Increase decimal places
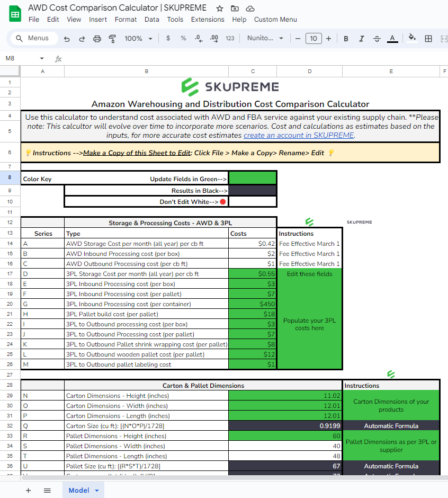This screenshot has width=448, height=498. [214, 39]
